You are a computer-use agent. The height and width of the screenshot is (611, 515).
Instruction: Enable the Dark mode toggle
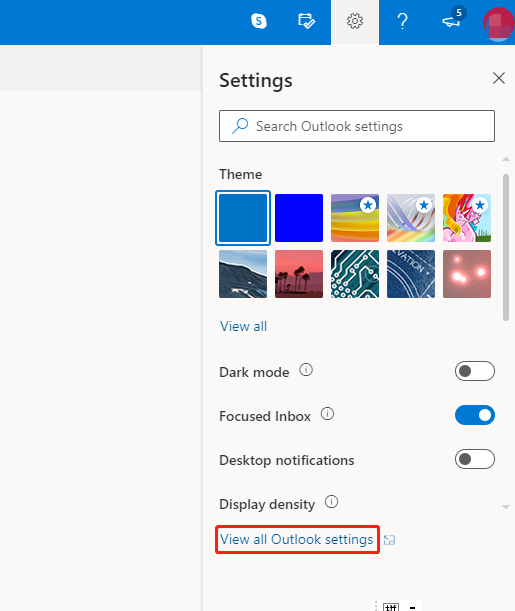point(474,371)
